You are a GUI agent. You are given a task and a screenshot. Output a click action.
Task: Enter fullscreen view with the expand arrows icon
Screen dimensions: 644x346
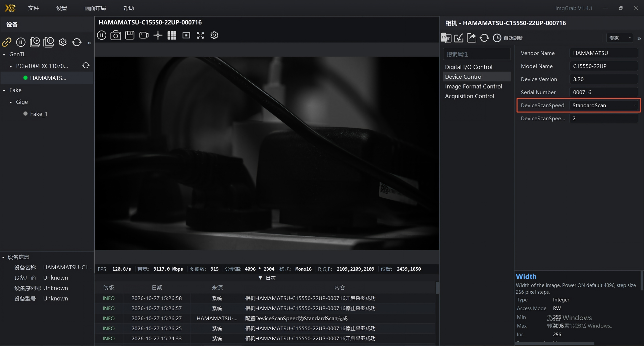click(200, 35)
